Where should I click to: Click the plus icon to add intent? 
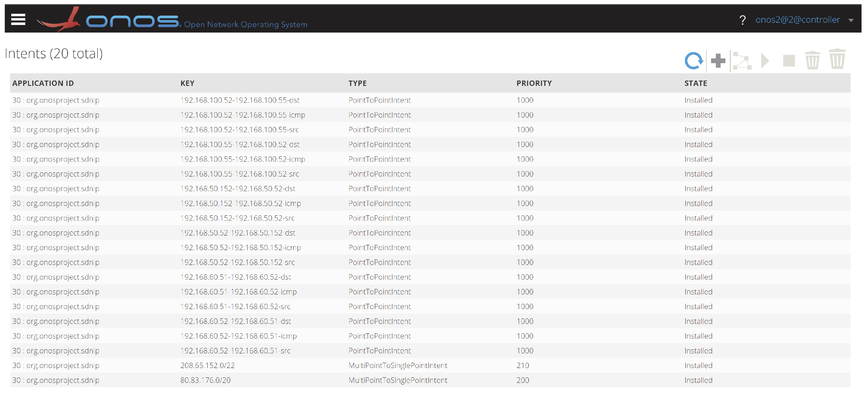coord(718,61)
